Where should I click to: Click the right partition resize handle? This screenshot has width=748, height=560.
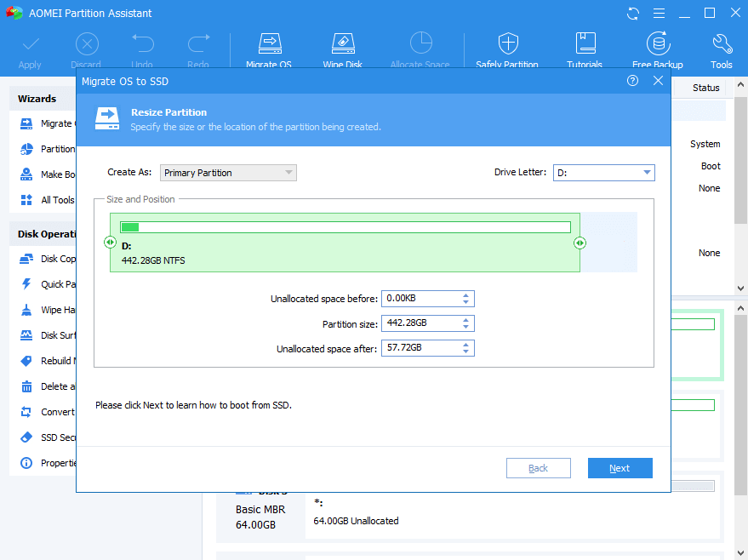coord(580,243)
